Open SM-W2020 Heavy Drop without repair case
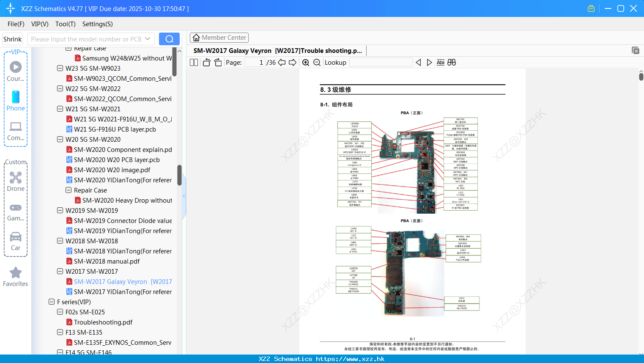Viewport: 644px width, 363px height. pos(123,201)
